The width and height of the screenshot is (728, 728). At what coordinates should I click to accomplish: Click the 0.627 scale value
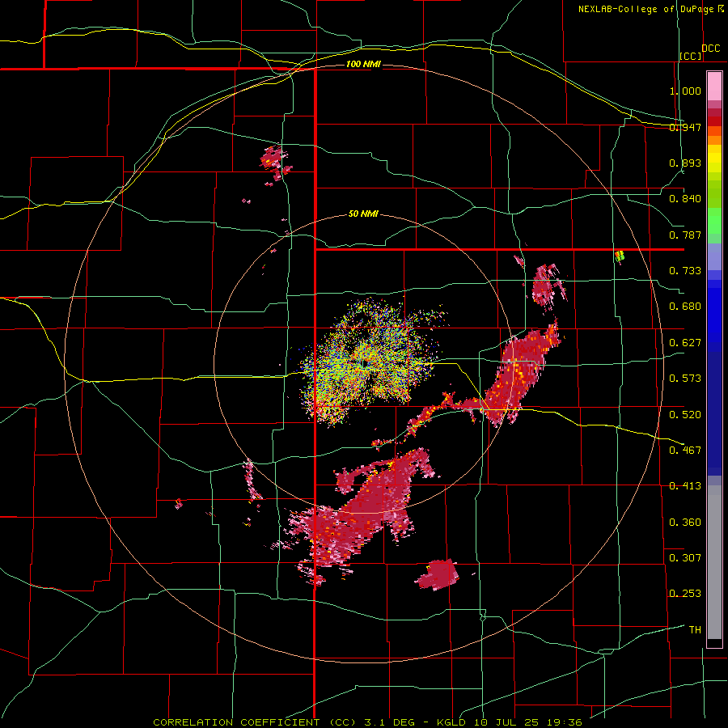pos(685,343)
